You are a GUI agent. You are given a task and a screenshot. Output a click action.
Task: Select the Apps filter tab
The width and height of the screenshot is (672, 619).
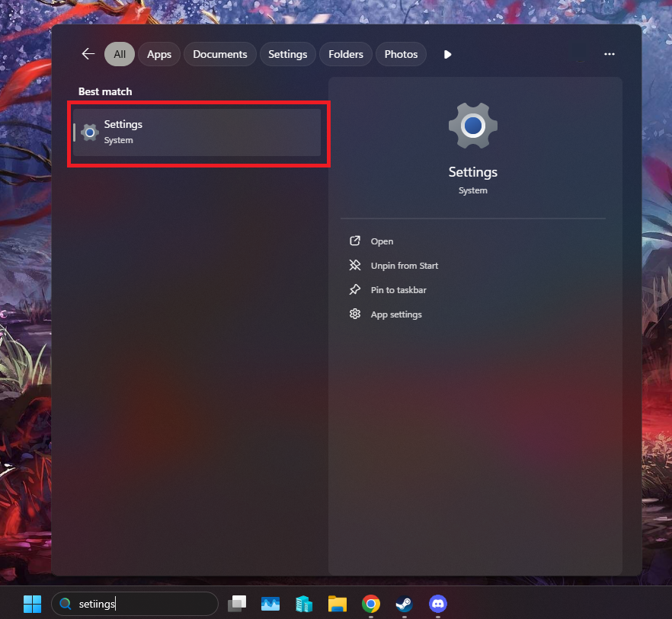coord(159,54)
